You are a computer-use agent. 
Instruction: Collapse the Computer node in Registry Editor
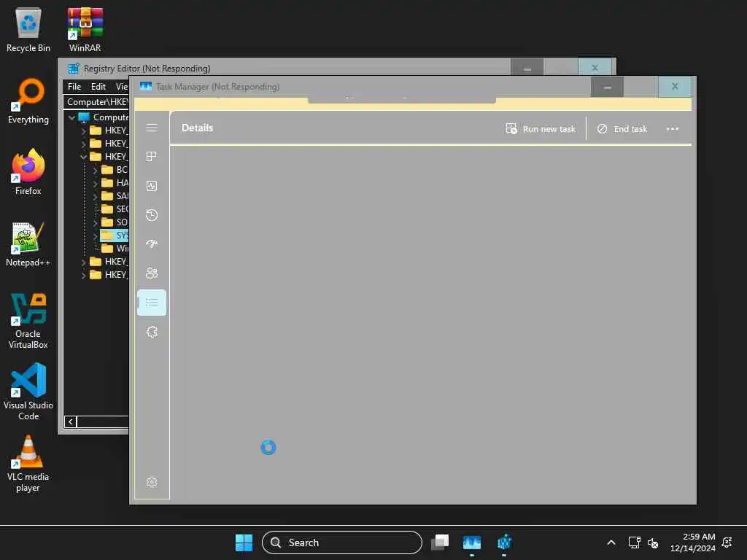point(71,117)
